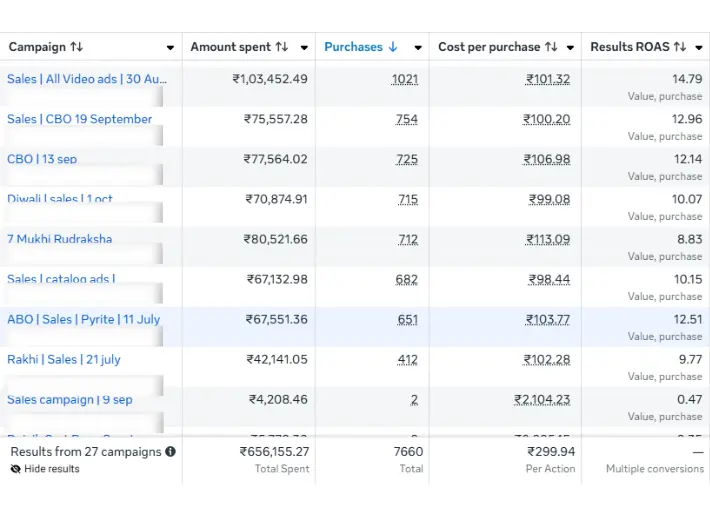710x515 pixels.
Task: Open Sales | CBO 19 September campaign
Action: (80, 119)
